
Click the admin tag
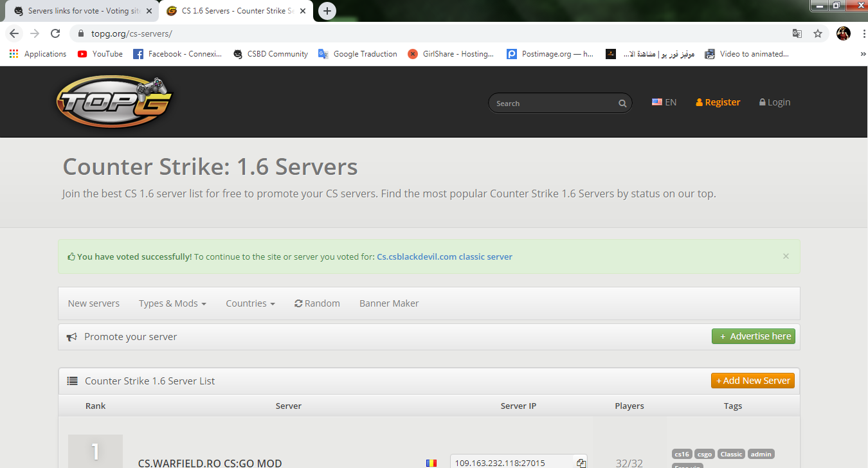761,454
